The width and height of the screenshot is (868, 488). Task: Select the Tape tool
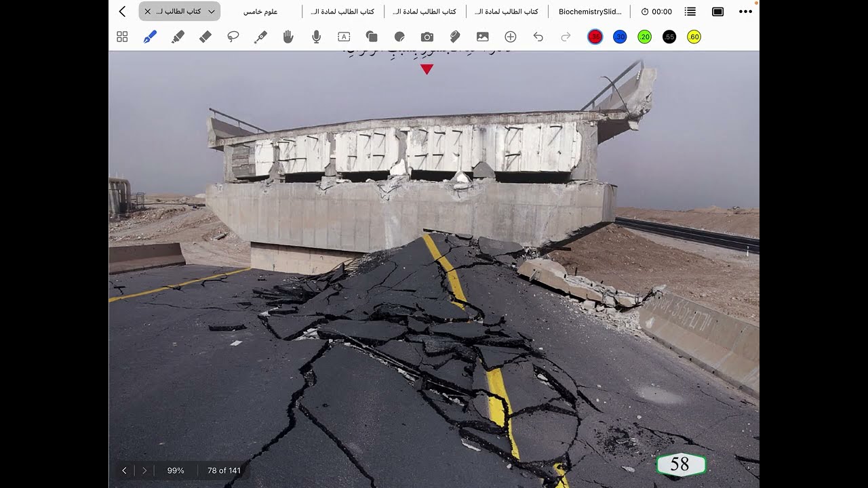click(x=455, y=37)
